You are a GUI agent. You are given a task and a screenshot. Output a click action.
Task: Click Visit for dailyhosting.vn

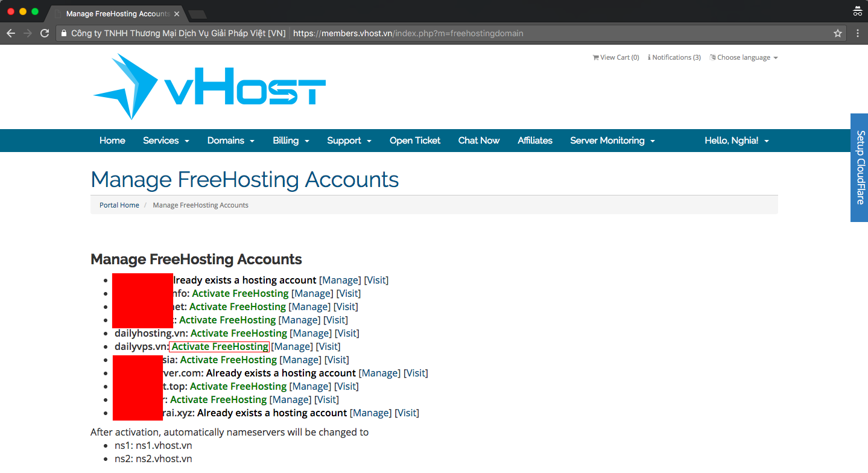pos(347,334)
